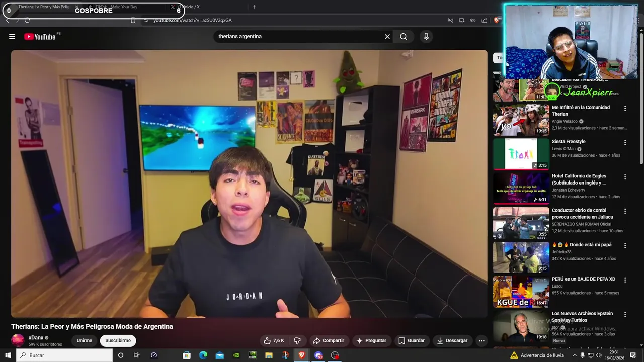Screen dimensions: 644x362
Task: Show hidden system tray icons
Action: coord(575,355)
